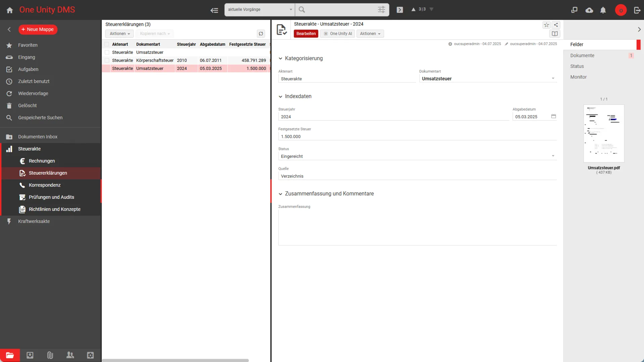This screenshot has width=644, height=362.
Task: Click the Bearbeiten button
Action: point(306,34)
